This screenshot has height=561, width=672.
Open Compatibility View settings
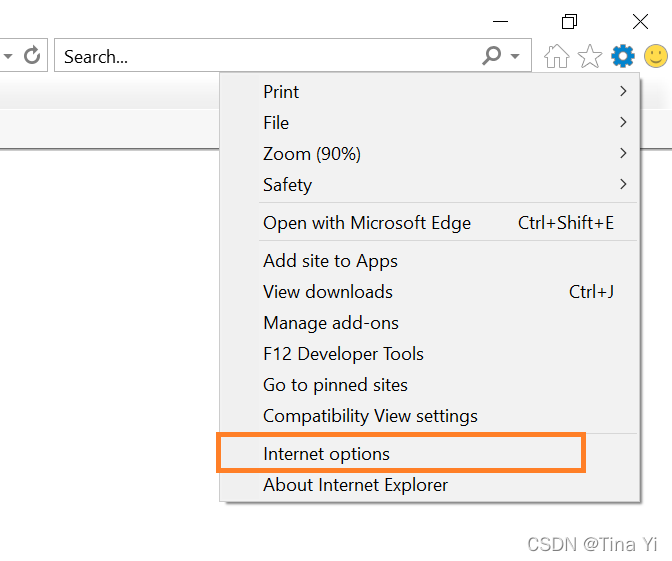430,416
